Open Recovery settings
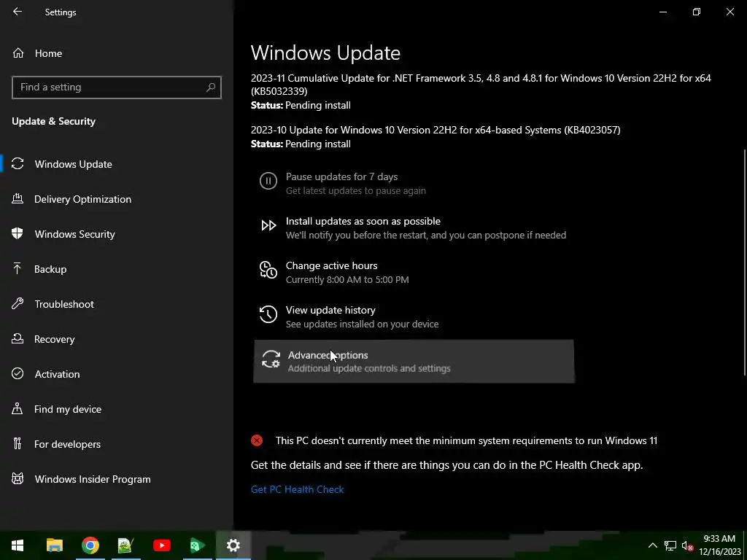747x560 pixels. 54,339
